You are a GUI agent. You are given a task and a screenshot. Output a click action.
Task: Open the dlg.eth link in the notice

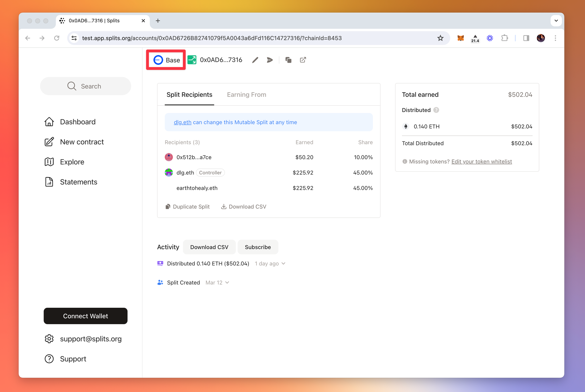coord(183,122)
